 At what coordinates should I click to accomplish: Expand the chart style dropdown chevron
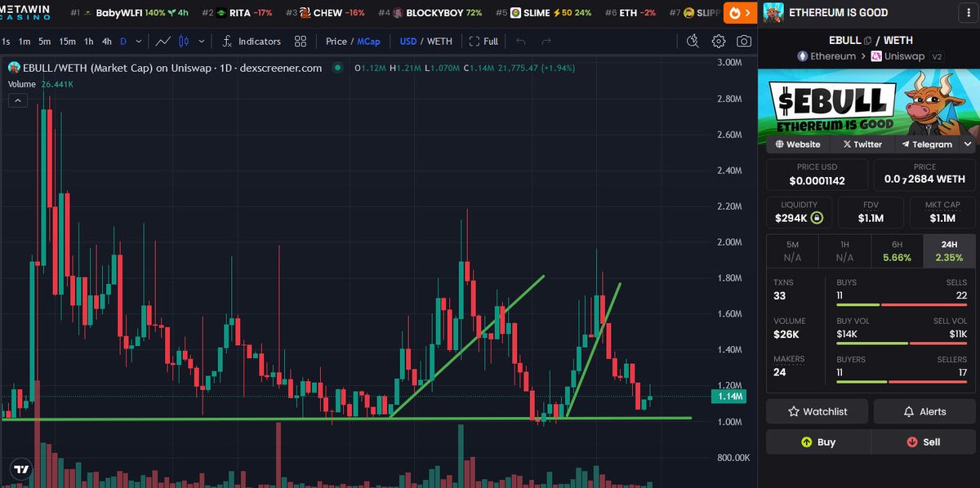point(202,41)
